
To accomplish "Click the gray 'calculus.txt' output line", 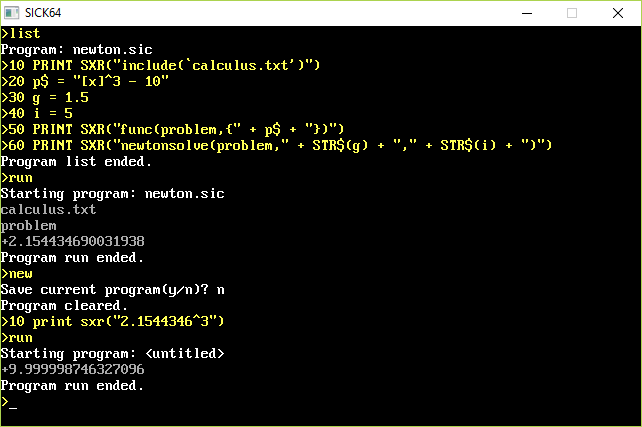I will click(48, 210).
